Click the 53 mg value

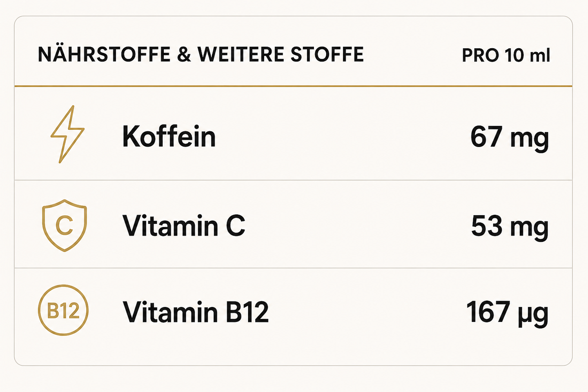[x=510, y=227]
